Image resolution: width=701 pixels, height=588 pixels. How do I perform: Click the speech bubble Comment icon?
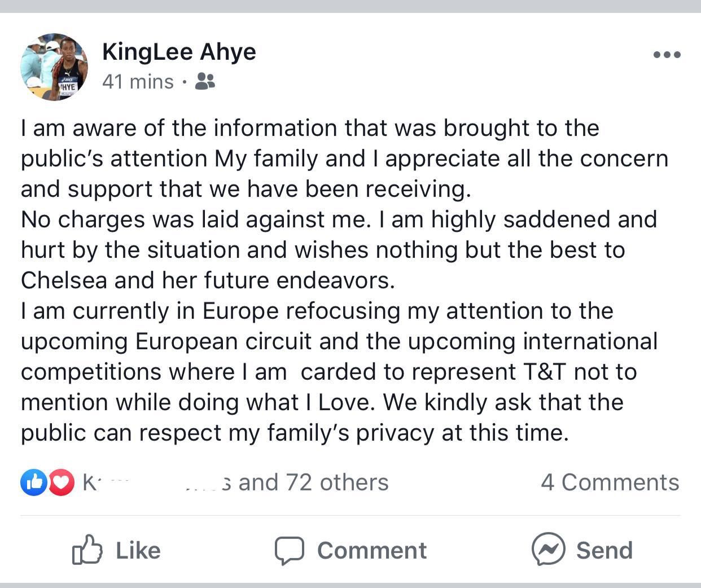click(290, 551)
